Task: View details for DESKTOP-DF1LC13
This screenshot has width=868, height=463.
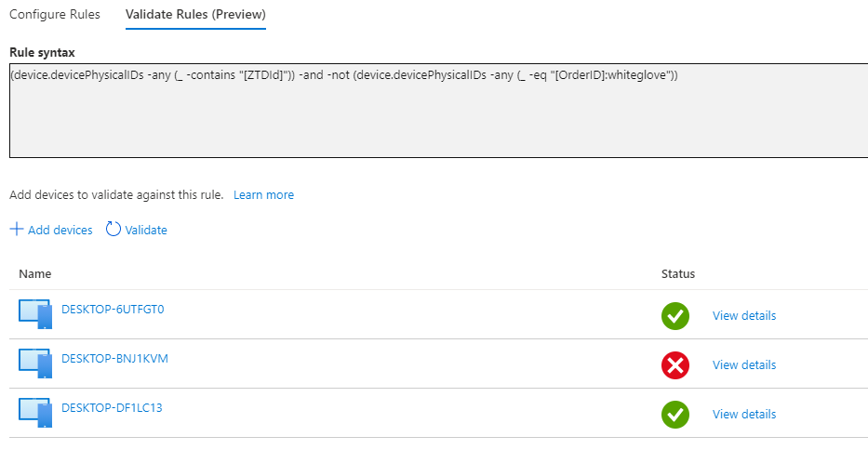Action: pos(743,415)
